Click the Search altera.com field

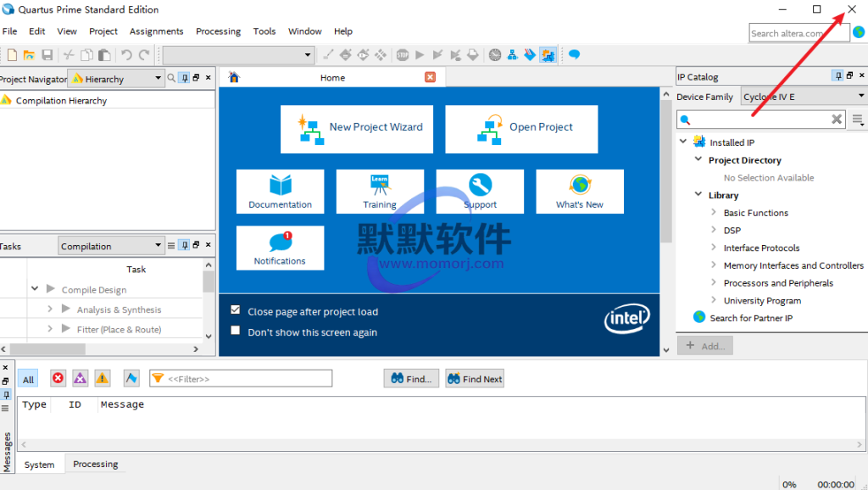[x=798, y=33]
